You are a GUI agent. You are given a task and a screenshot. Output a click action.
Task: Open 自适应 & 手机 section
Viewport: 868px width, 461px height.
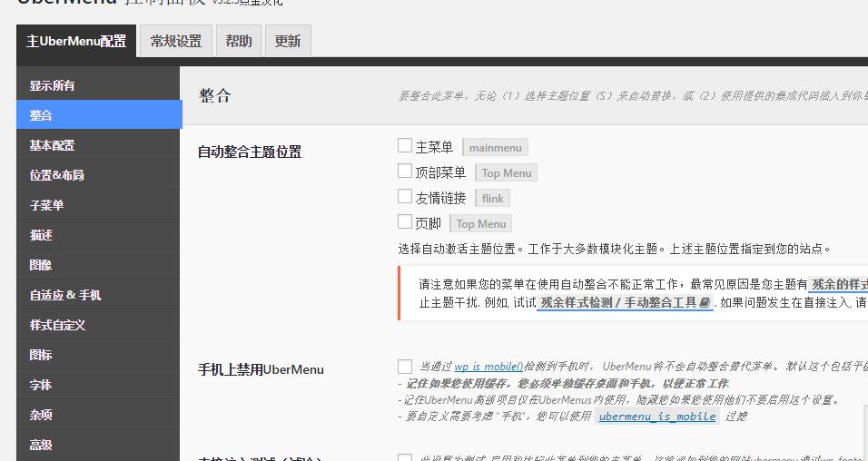tap(99, 294)
